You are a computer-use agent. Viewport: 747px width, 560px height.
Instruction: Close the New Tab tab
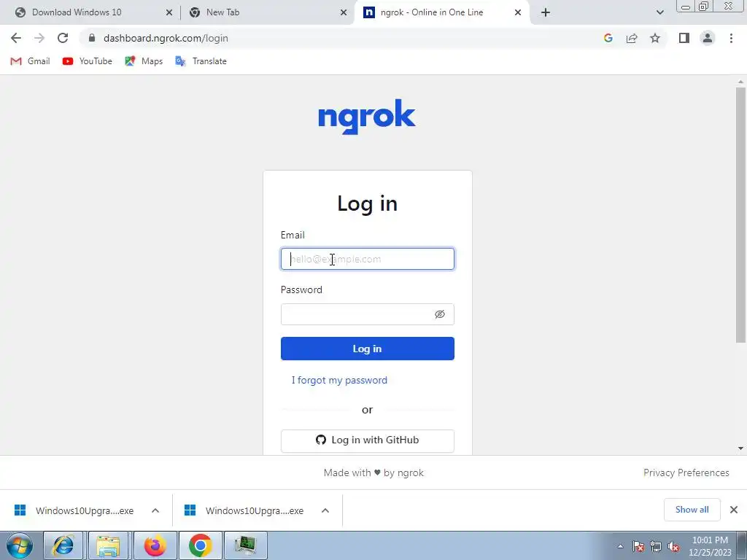tap(344, 13)
